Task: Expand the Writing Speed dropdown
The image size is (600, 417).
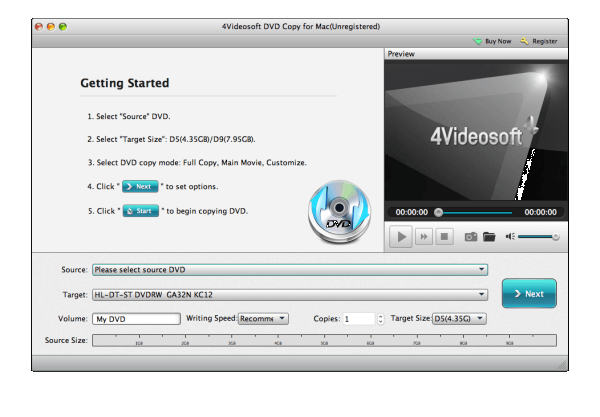Action: [263, 319]
